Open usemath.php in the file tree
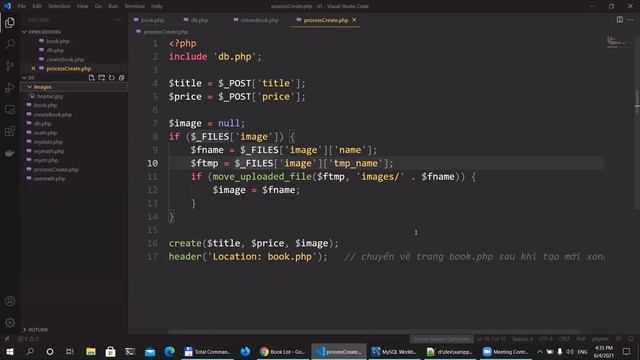Viewport: 640px width, 360px height. click(x=49, y=179)
